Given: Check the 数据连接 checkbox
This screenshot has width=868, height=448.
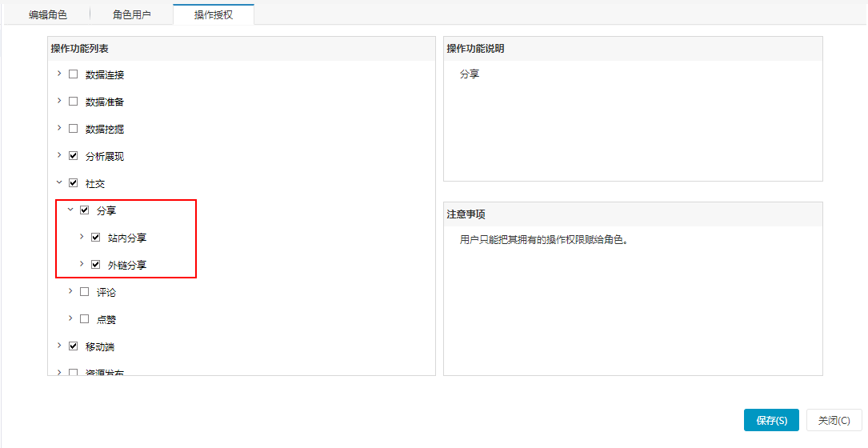Looking at the screenshot, I should (x=73, y=74).
